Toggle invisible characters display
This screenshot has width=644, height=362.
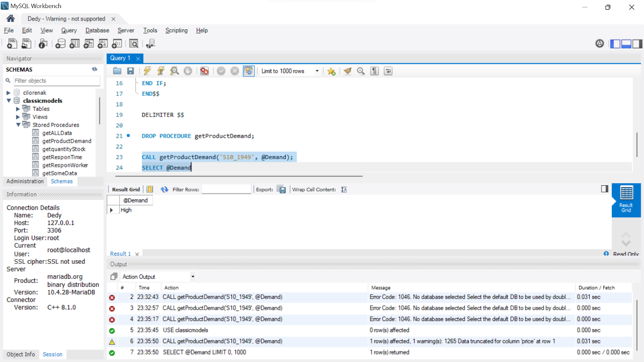tap(374, 71)
